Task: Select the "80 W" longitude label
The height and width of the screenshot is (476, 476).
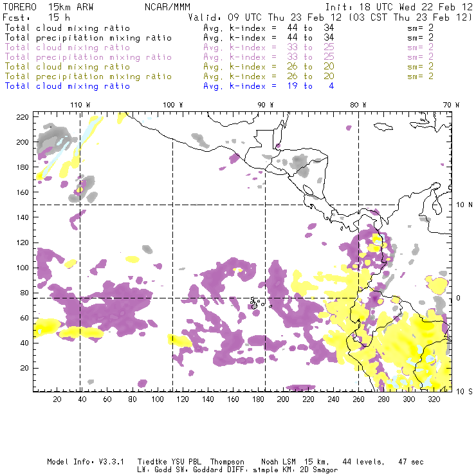Action: [358, 105]
